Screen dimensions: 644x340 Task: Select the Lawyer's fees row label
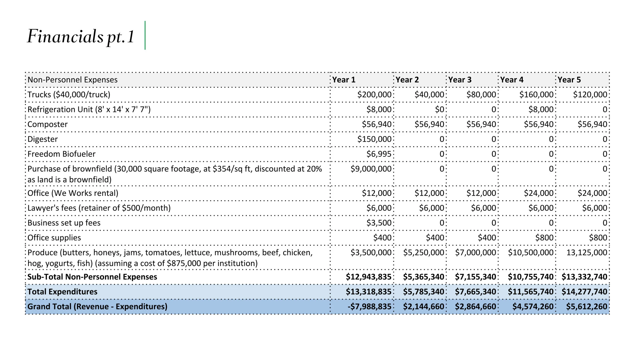click(x=99, y=208)
